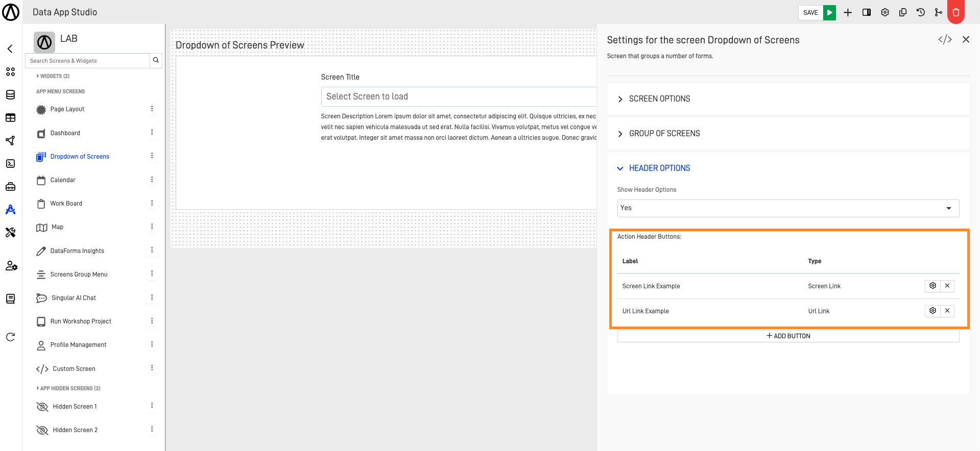980x451 pixels.
Task: Open the Page Layout options menu
Action: 152,109
